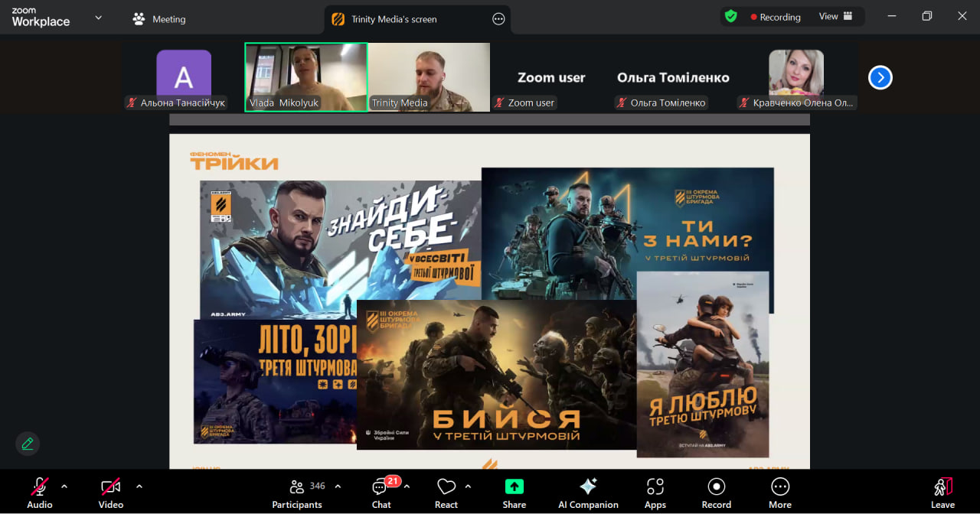The width and height of the screenshot is (980, 514).
Task: Open the More options menu
Action: (779, 492)
